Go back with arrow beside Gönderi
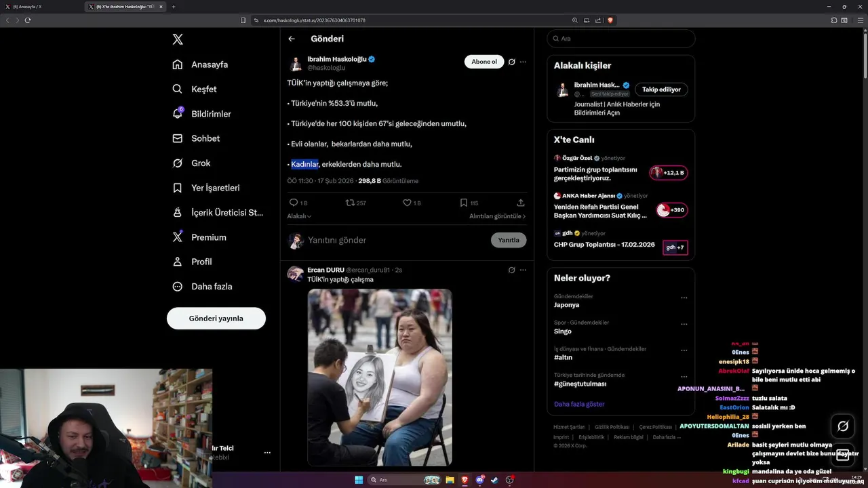Viewport: 868px width, 488px height. click(x=292, y=39)
